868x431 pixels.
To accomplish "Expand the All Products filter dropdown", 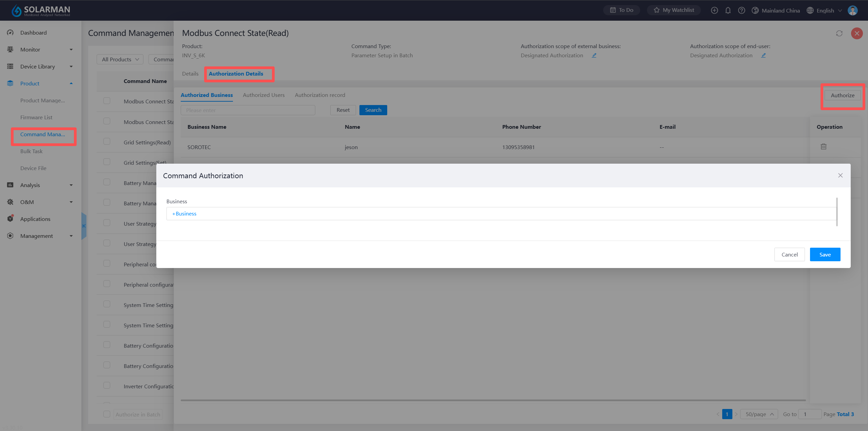I will coord(120,59).
